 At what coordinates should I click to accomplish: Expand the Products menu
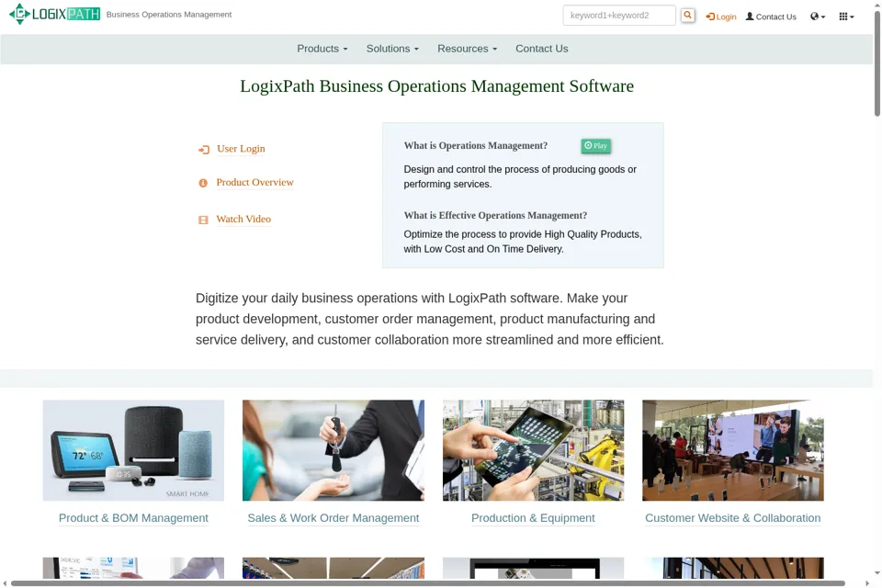click(322, 49)
